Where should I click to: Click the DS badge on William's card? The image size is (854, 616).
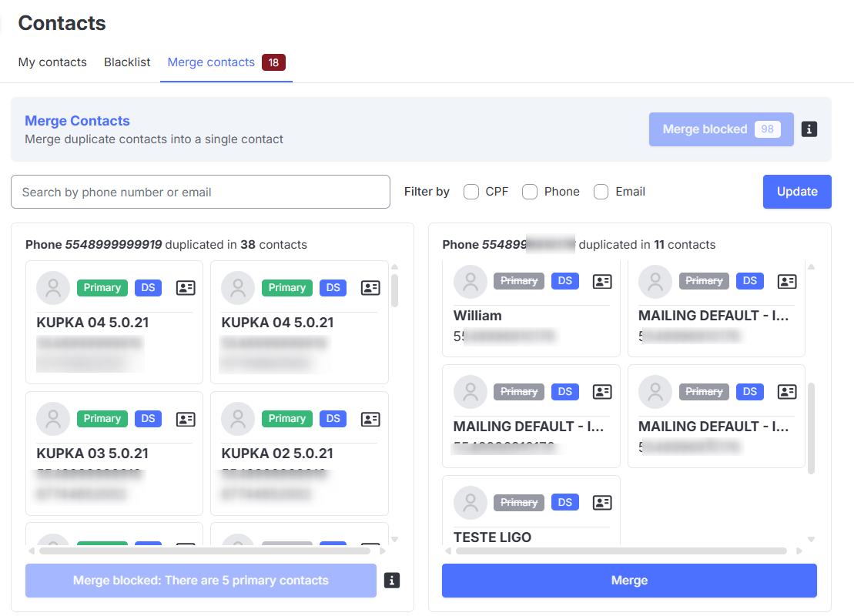564,281
